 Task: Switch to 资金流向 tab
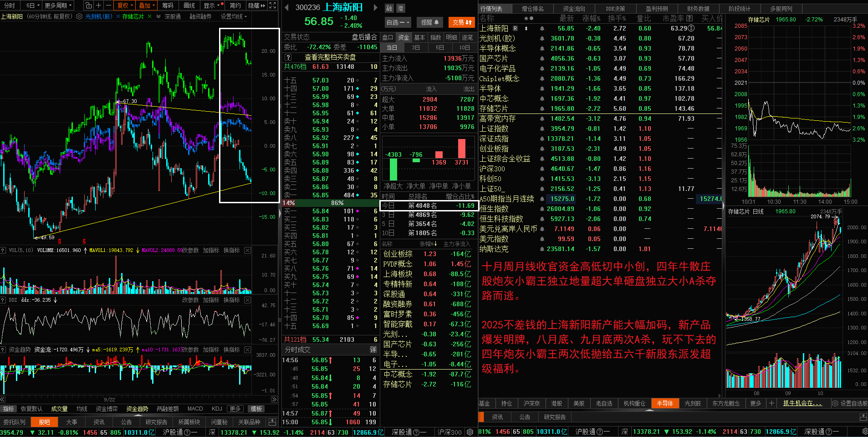pyautogui.click(x=574, y=9)
